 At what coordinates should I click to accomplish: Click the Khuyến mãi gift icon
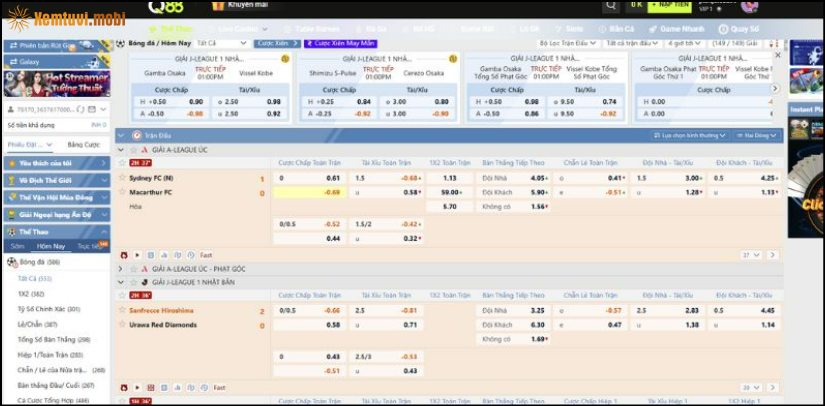click(218, 5)
